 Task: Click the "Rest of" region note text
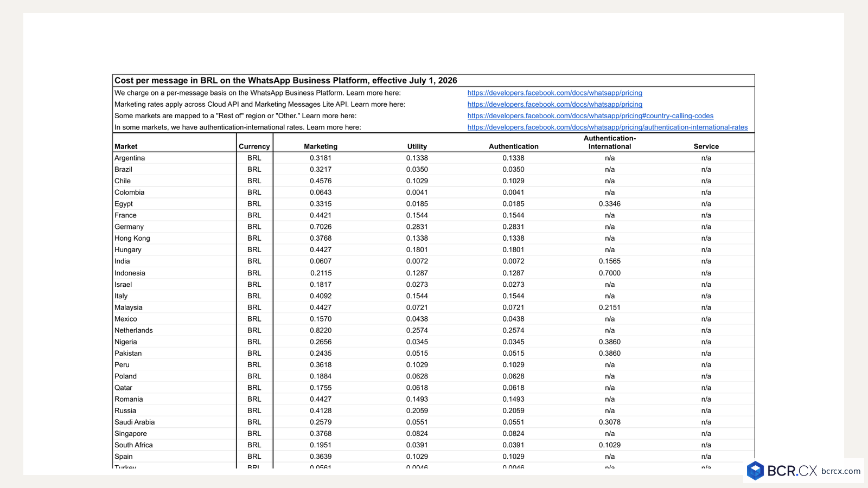(x=235, y=115)
